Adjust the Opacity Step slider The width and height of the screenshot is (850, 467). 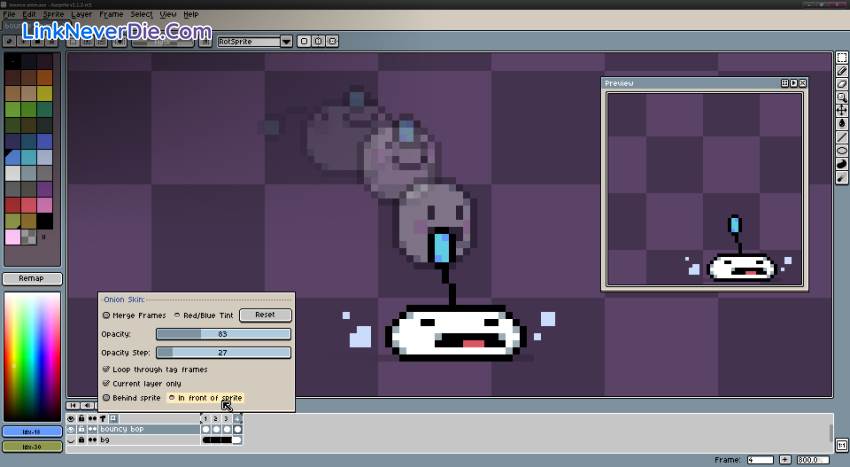pyautogui.click(x=223, y=352)
